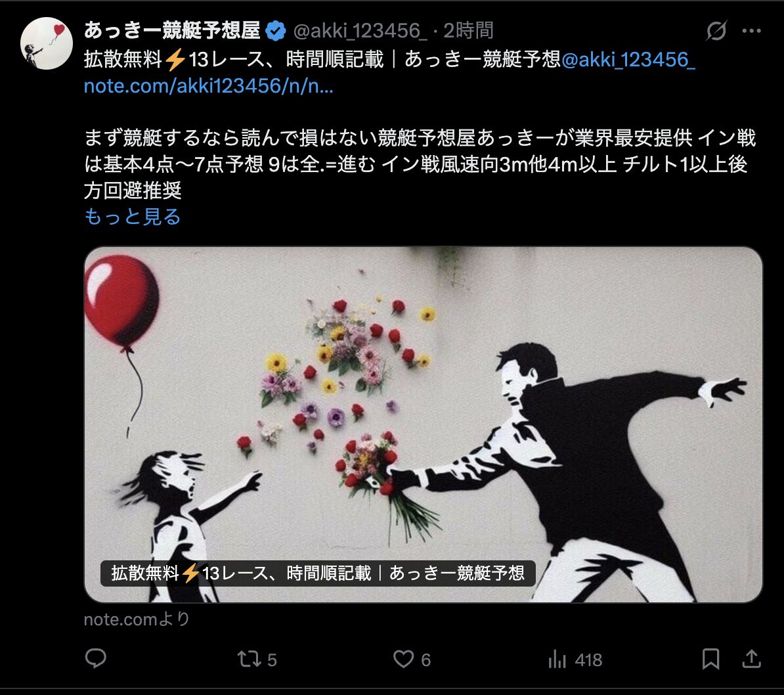Expand post with もっと見る
This screenshot has width=784, height=695.
pyautogui.click(x=133, y=217)
